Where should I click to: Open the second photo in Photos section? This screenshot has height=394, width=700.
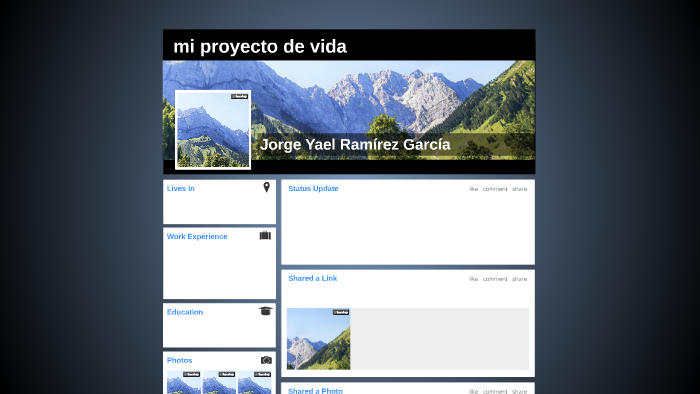219,382
